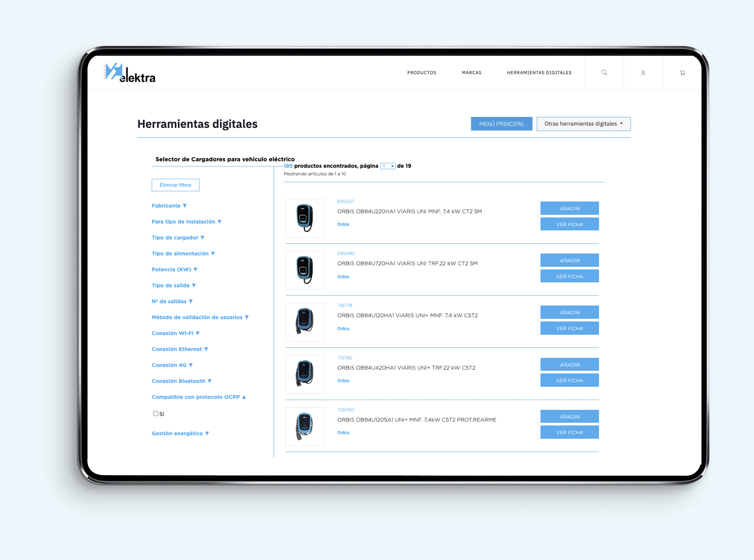
Task: Open product code 716782 link
Action: click(x=345, y=358)
